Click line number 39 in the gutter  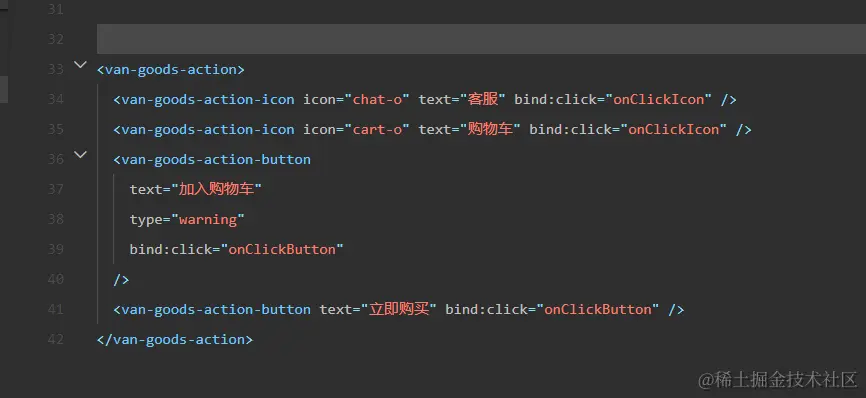55,249
